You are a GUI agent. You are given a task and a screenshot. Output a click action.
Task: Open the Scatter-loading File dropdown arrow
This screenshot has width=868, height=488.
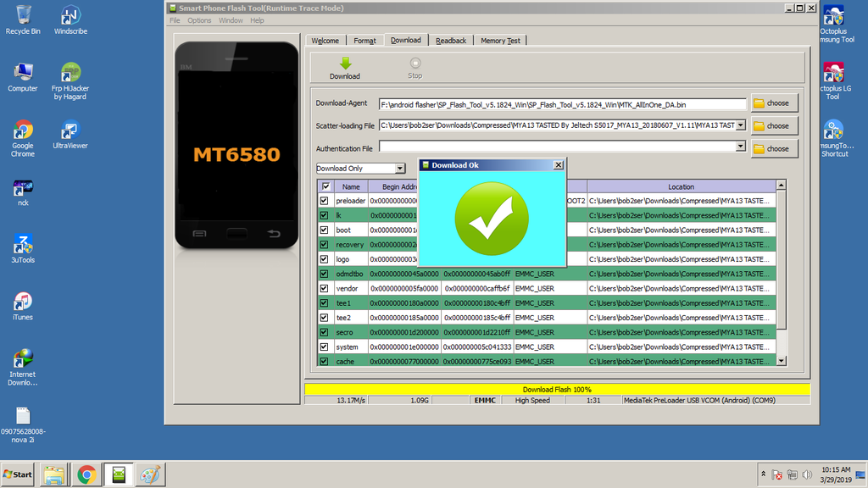(741, 125)
